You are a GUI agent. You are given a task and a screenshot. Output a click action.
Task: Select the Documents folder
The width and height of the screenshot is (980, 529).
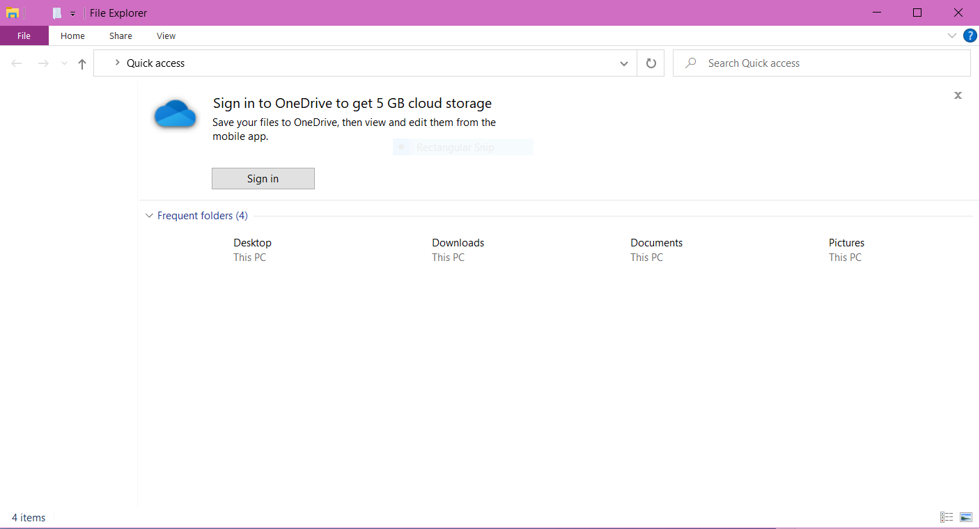656,250
